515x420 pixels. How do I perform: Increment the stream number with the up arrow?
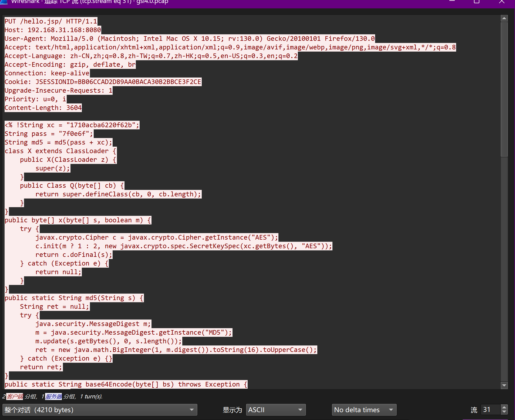504,407
